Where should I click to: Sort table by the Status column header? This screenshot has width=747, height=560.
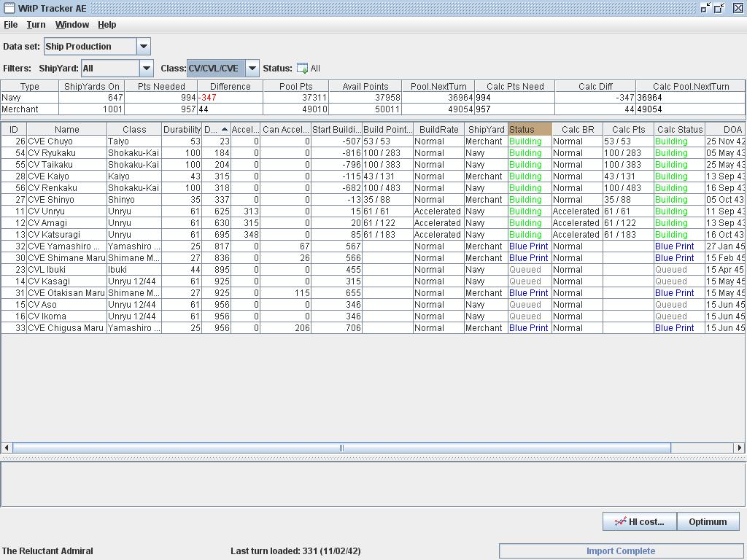(530, 129)
